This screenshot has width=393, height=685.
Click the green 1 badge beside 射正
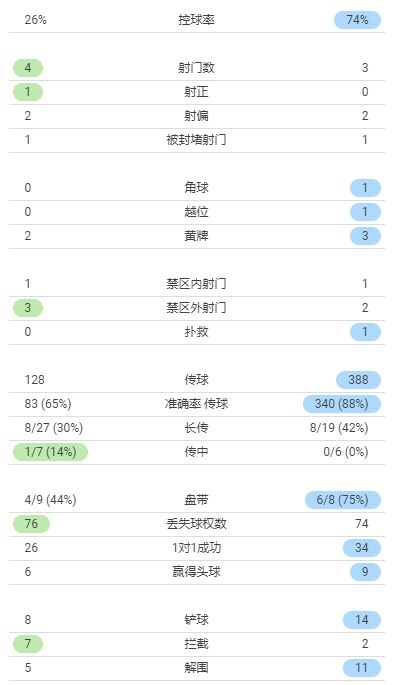coord(28,92)
